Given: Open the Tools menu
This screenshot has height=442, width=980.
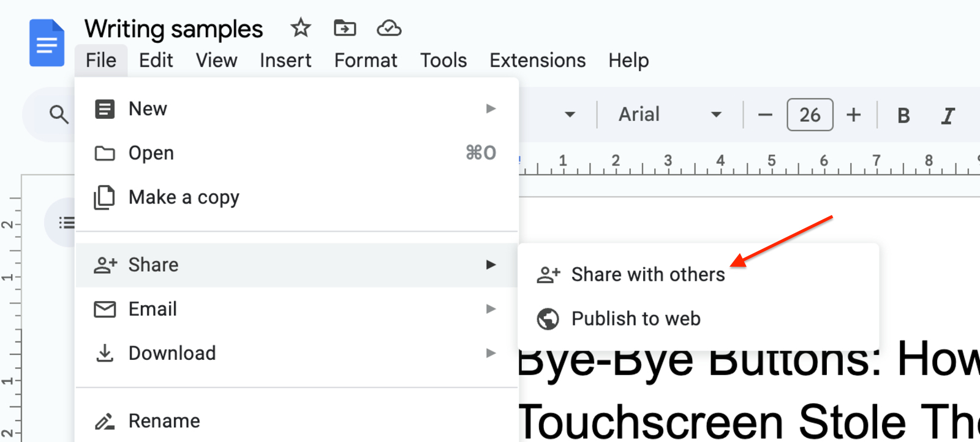Looking at the screenshot, I should pos(443,60).
